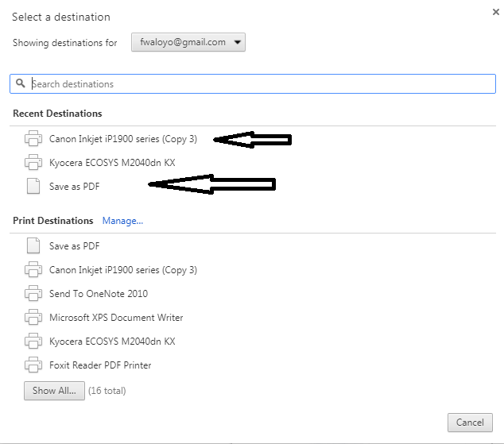Select Microsoft XPS Document Writer destination
This screenshot has width=504, height=444.
click(x=116, y=318)
